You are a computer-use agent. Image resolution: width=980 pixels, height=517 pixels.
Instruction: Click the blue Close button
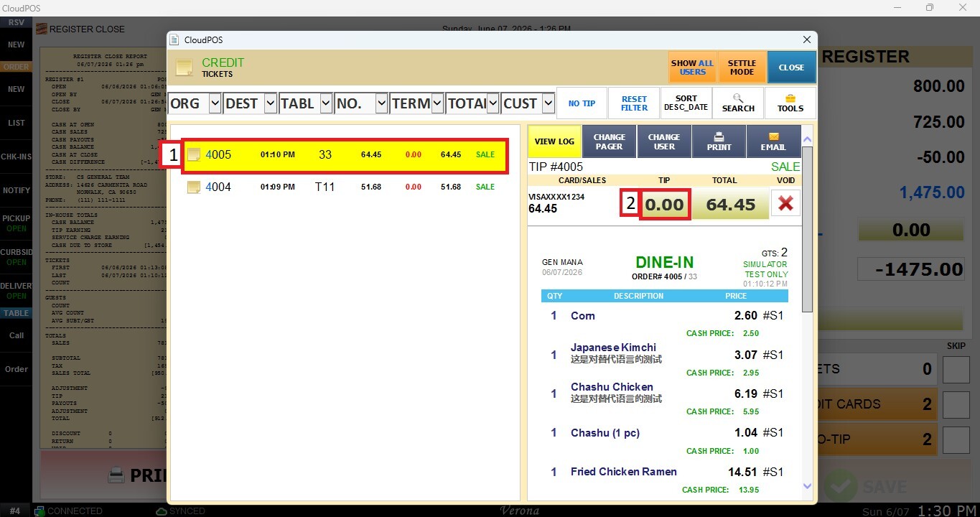pos(791,67)
